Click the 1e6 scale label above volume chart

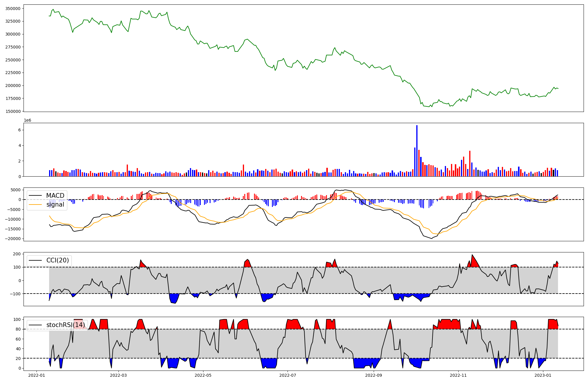tap(27, 120)
